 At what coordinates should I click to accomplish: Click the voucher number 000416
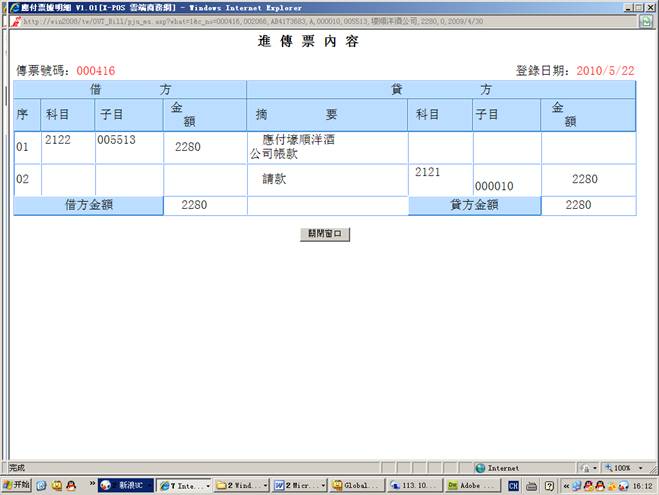point(96,71)
